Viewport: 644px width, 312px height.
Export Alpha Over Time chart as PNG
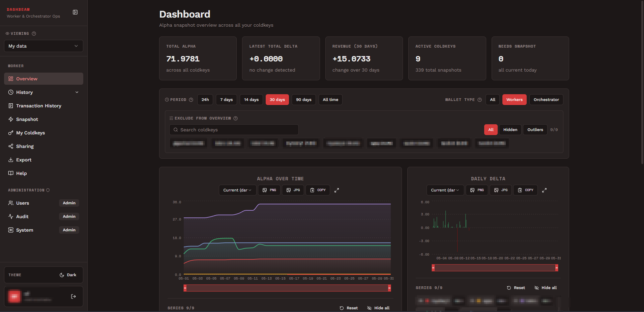tap(269, 190)
